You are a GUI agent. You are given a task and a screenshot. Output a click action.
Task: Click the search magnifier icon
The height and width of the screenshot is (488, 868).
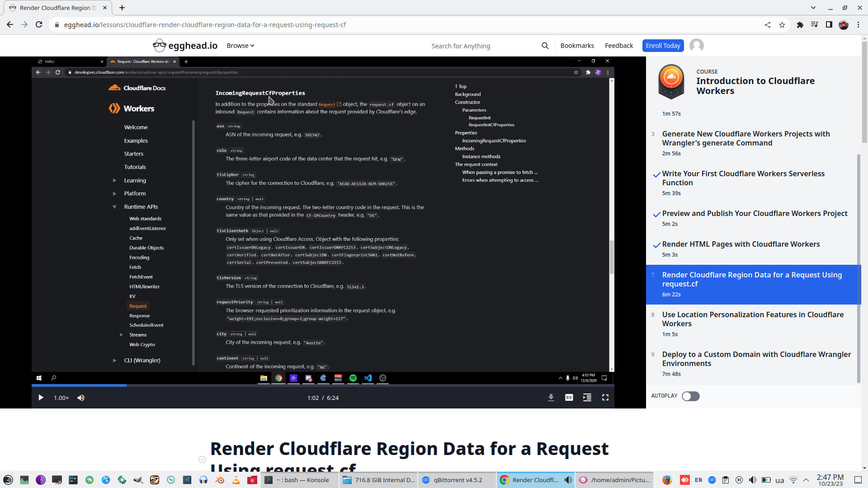coord(545,46)
